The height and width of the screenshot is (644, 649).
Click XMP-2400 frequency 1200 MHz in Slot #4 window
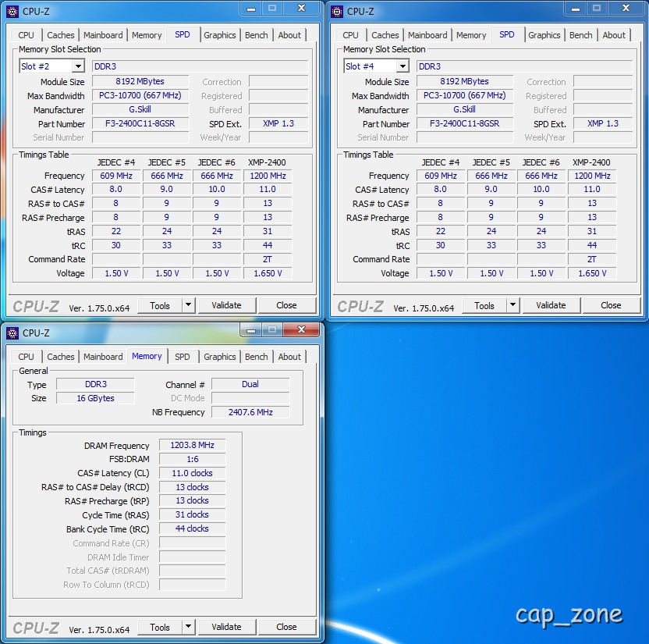click(x=592, y=176)
